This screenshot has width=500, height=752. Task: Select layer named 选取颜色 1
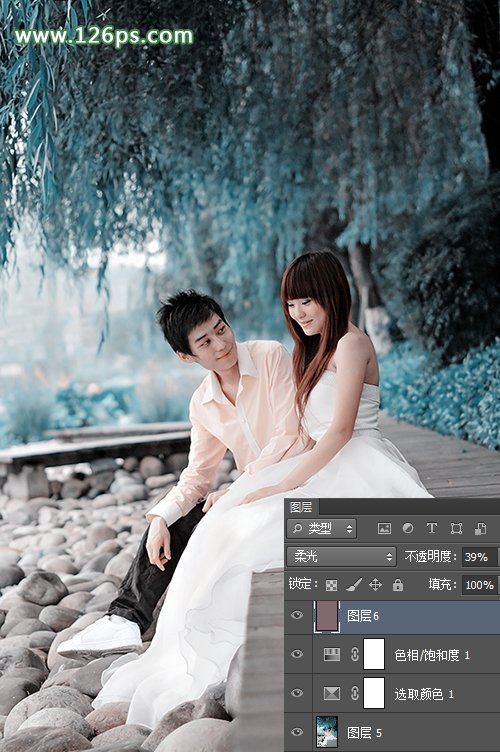(424, 693)
